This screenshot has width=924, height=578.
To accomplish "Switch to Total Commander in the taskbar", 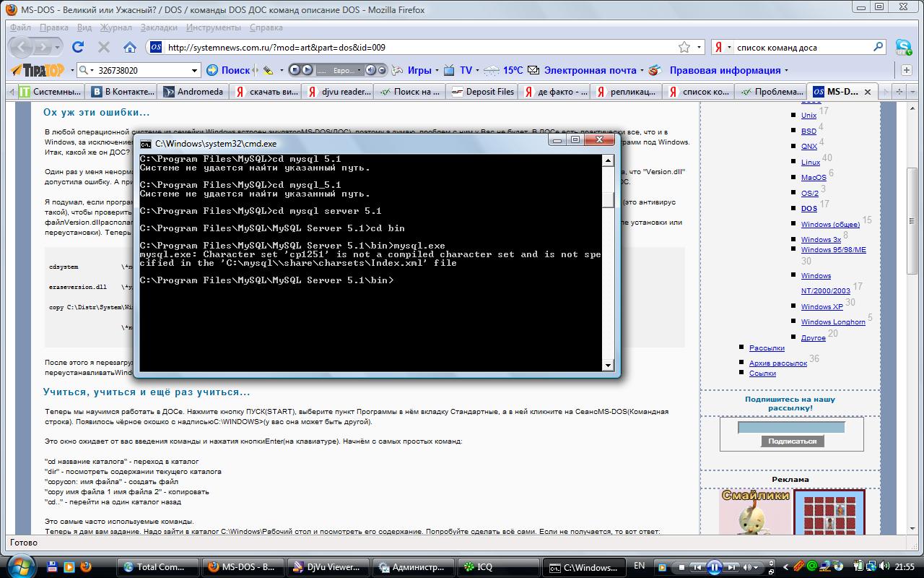I will [157, 567].
